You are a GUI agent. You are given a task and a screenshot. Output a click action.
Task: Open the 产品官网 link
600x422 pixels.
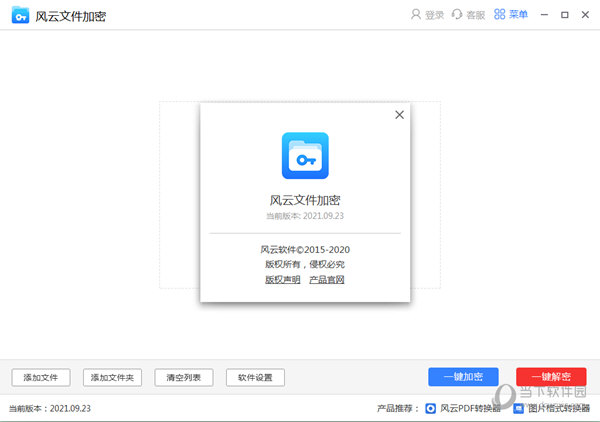[327, 280]
